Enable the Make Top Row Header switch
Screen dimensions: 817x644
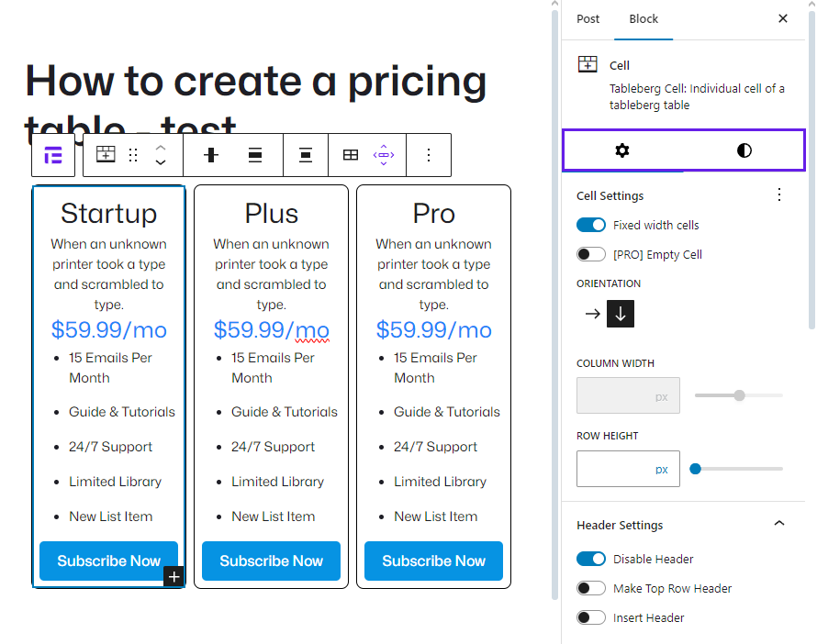coord(591,588)
